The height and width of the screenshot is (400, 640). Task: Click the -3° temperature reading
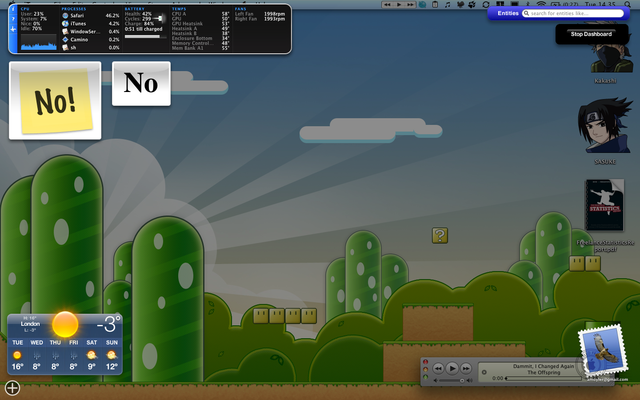pyautogui.click(x=109, y=324)
